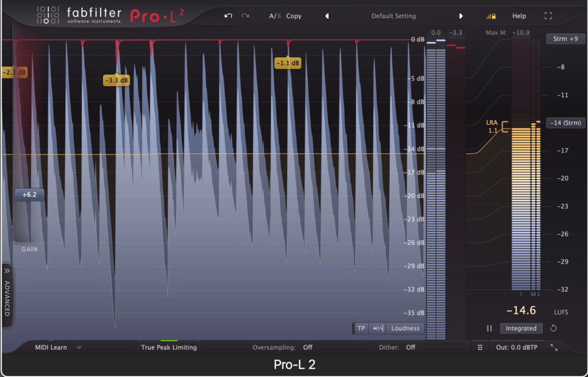588x377 pixels.
Task: Toggle the A/B comparison switch
Action: (275, 16)
